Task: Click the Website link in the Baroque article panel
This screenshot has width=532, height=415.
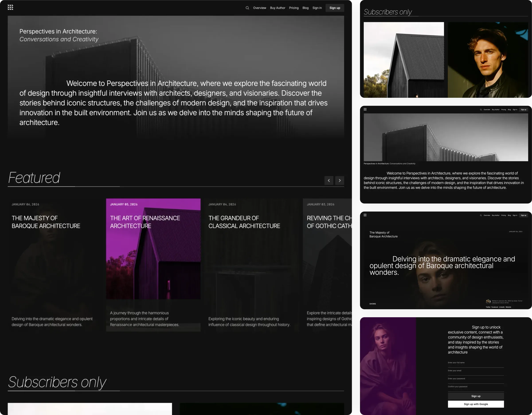Action: (x=508, y=307)
